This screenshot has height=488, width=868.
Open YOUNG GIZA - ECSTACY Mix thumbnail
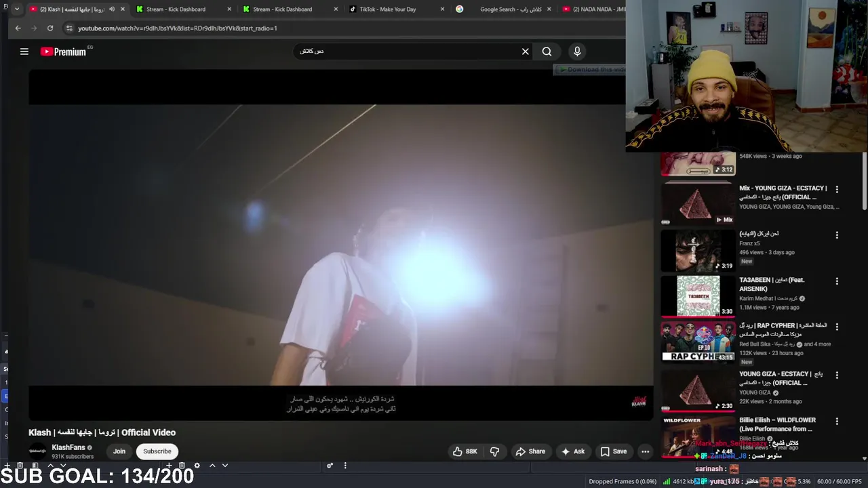pos(698,205)
